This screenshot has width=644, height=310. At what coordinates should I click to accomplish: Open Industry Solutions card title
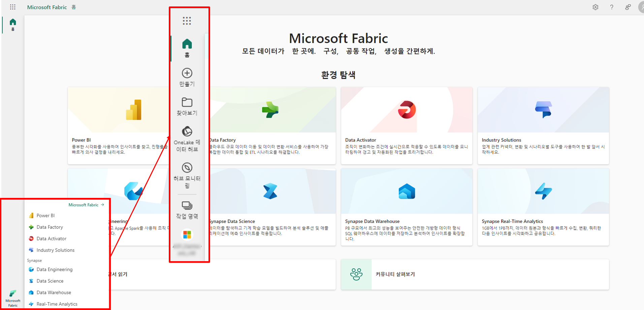pyautogui.click(x=501, y=140)
